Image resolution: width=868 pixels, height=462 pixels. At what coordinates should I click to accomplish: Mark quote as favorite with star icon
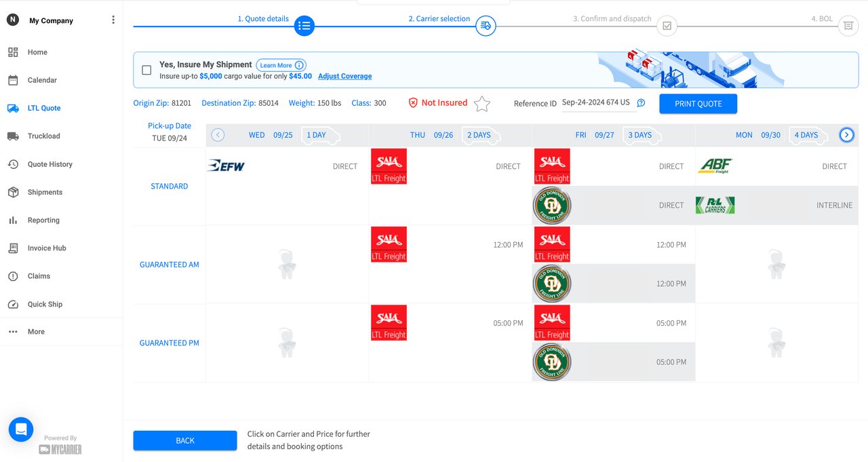[x=481, y=104]
